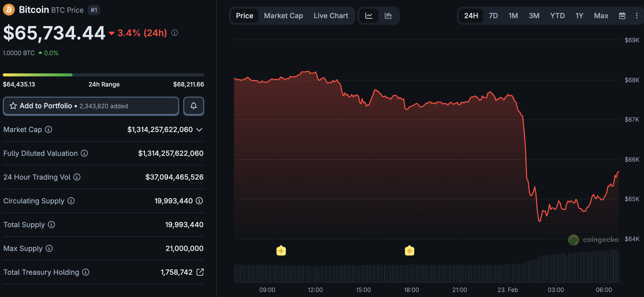Viewport: 644px width, 297px height.
Task: Click the $69K axis label
Action: (x=632, y=40)
